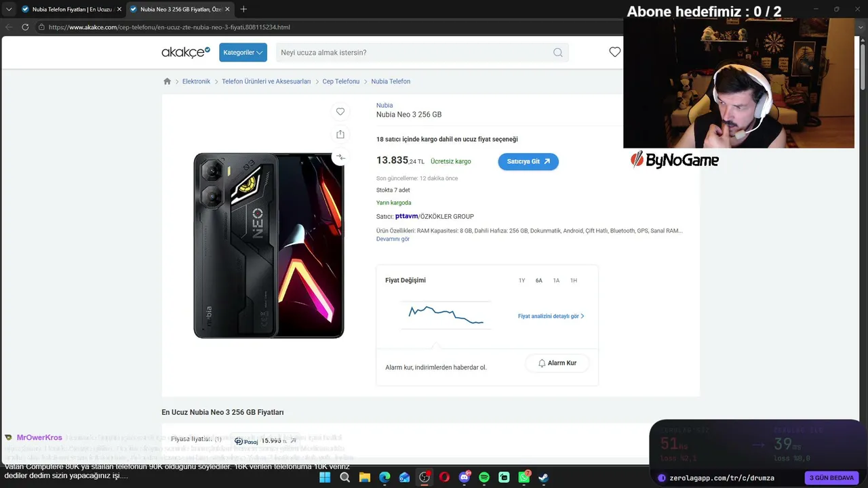868x488 pixels.
Task: Open Spotify from the taskbar
Action: (x=484, y=477)
